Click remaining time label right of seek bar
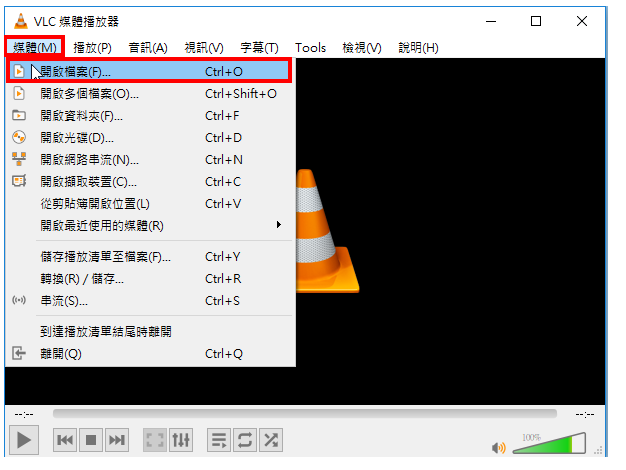This screenshot has width=626, height=470. pos(585,414)
